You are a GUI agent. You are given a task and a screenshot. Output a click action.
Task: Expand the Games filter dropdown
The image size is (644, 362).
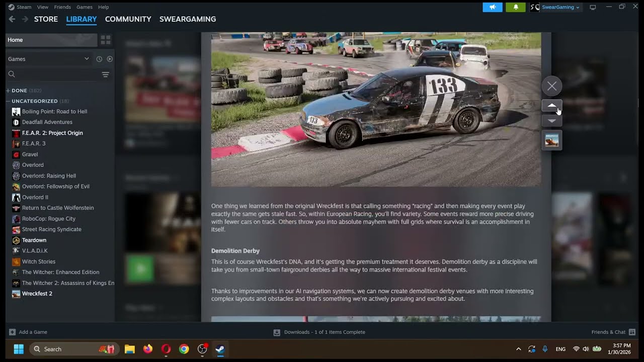pyautogui.click(x=48, y=59)
